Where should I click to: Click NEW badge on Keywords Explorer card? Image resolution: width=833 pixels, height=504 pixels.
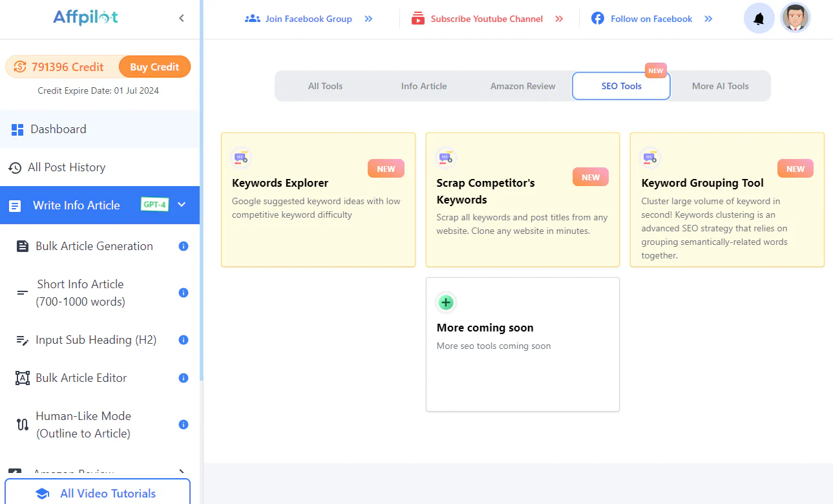[386, 169]
